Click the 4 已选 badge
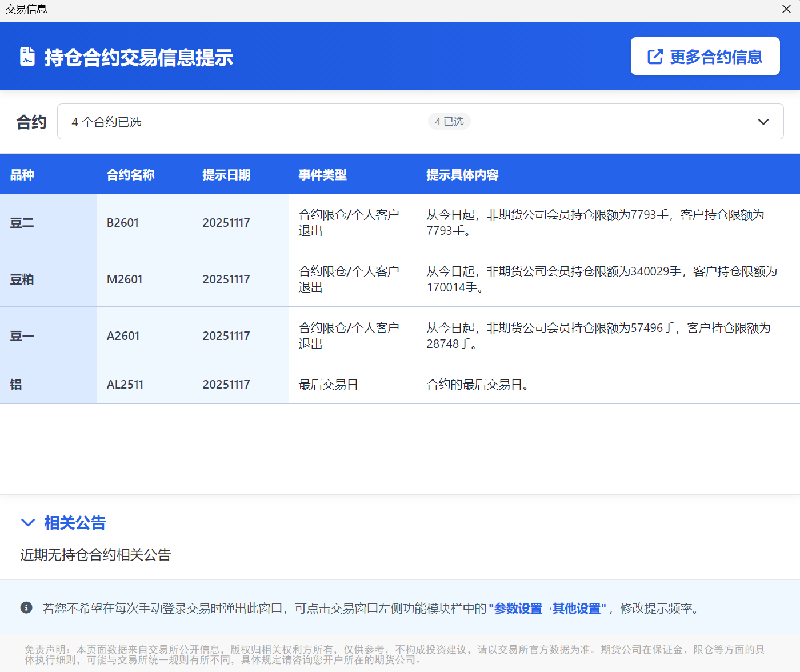800x672 pixels. [x=449, y=122]
